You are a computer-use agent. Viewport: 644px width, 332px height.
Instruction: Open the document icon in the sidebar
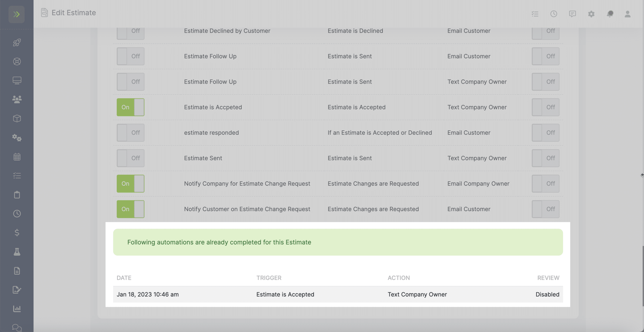tap(17, 271)
